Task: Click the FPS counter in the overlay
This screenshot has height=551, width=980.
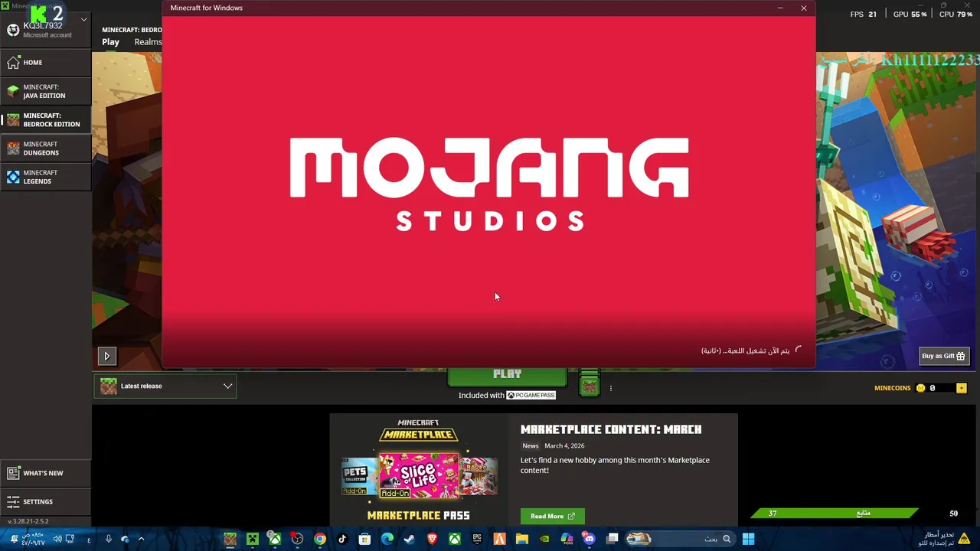Action: coord(864,14)
